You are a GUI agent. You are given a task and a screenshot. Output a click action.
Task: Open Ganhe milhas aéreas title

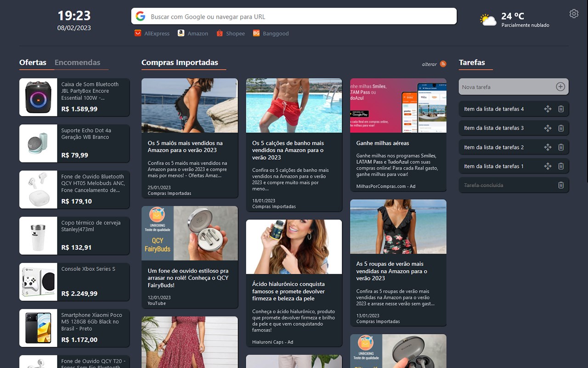pyautogui.click(x=383, y=143)
